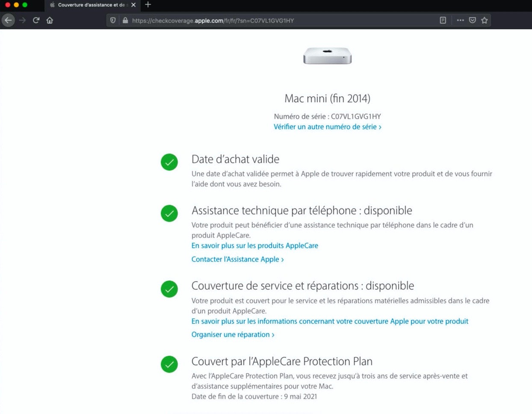Open link about votre couverture Apple information

coord(330,321)
